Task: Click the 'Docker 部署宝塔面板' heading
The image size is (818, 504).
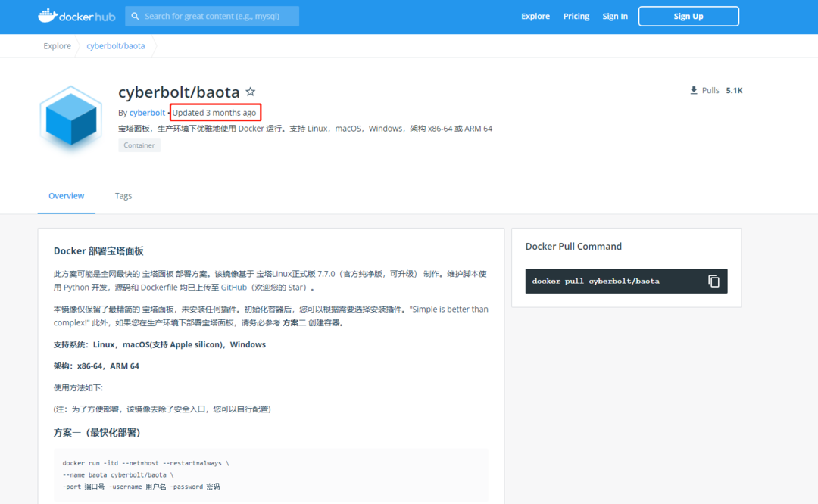Action: coord(98,251)
